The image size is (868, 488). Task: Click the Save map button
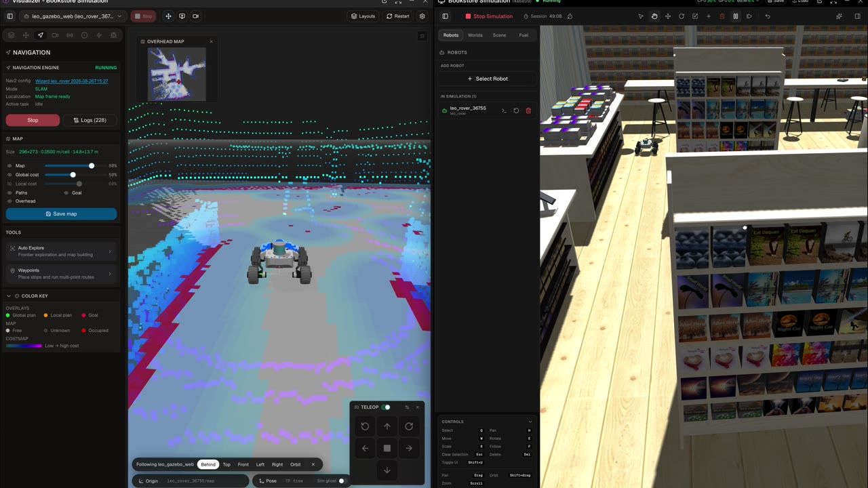click(61, 214)
